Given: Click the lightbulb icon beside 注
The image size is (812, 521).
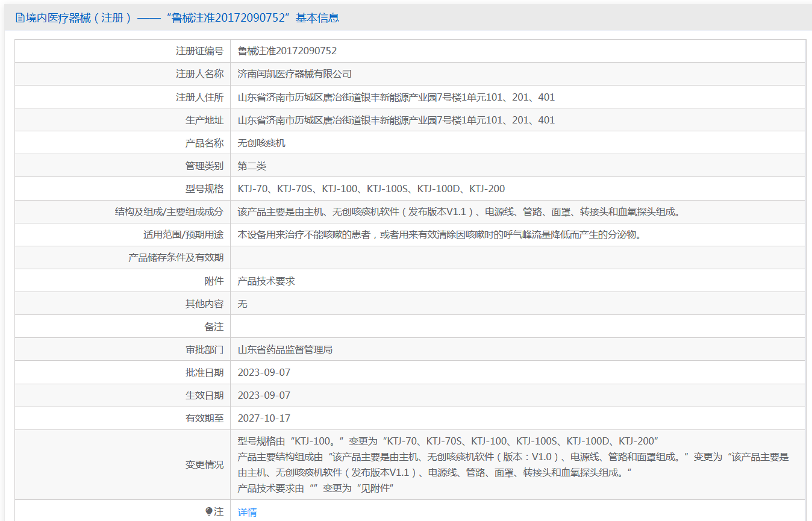Looking at the screenshot, I should [209, 511].
